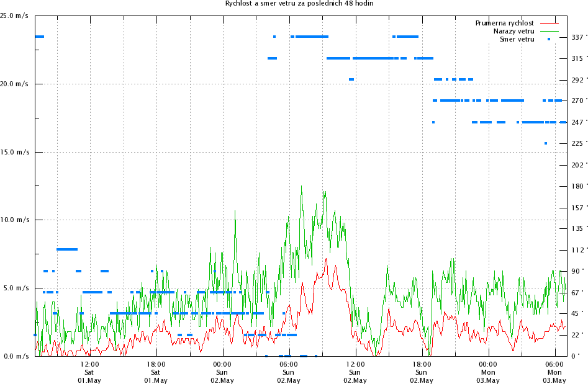The image size is (588, 384).
Task: Click the blue direction segment at 112° level
Action: click(67, 249)
